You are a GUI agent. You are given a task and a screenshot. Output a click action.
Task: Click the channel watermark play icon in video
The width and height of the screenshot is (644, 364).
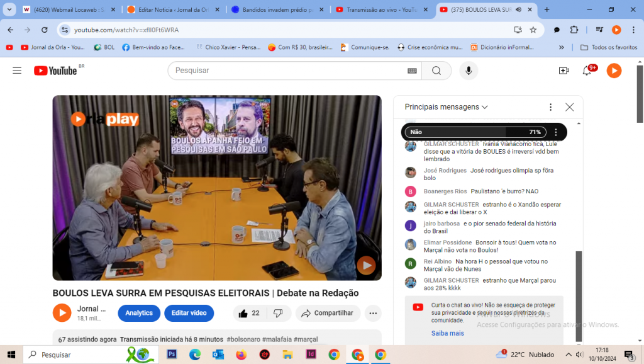pos(367,265)
